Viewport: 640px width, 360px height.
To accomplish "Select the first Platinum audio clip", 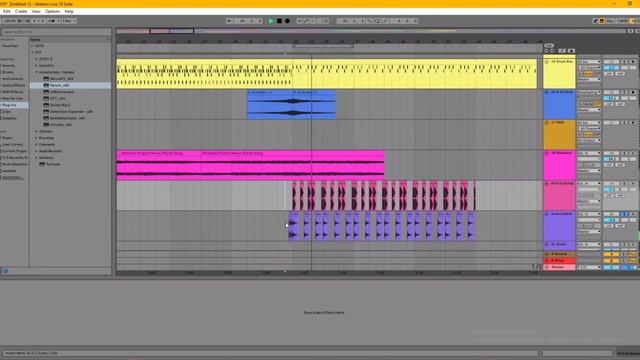I will point(159,165).
